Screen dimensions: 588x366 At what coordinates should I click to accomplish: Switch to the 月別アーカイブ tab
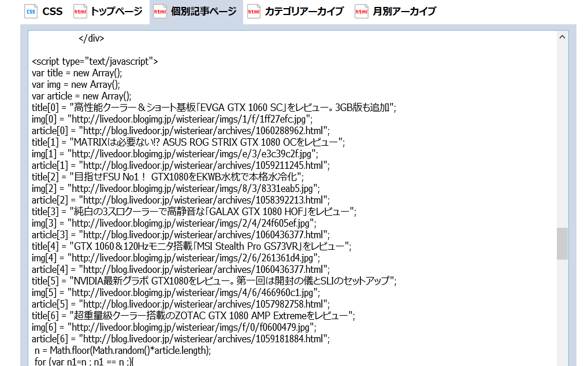pyautogui.click(x=396, y=11)
